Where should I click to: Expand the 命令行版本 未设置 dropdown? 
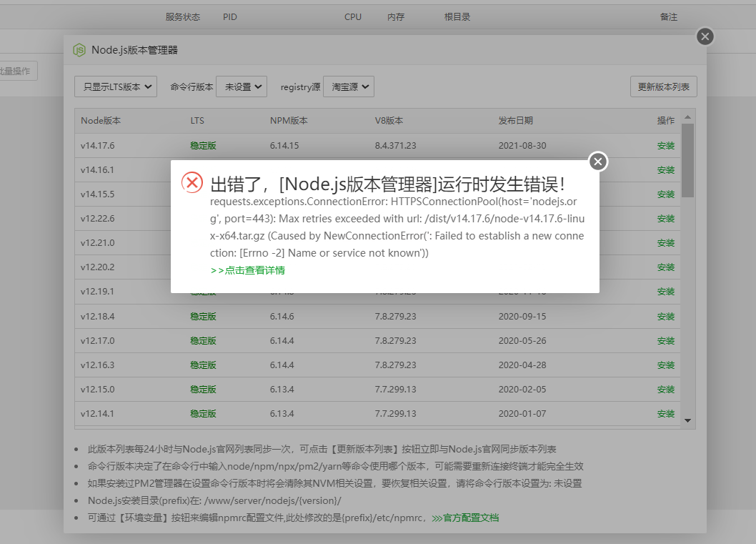click(242, 86)
